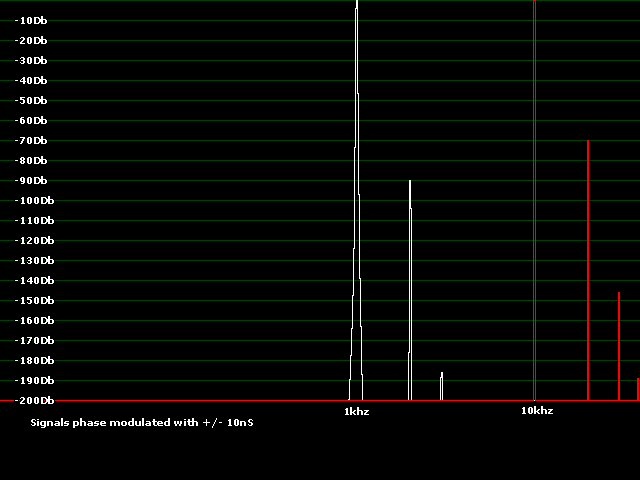
Task: Click the -200Db axis label
Action: 34,400
